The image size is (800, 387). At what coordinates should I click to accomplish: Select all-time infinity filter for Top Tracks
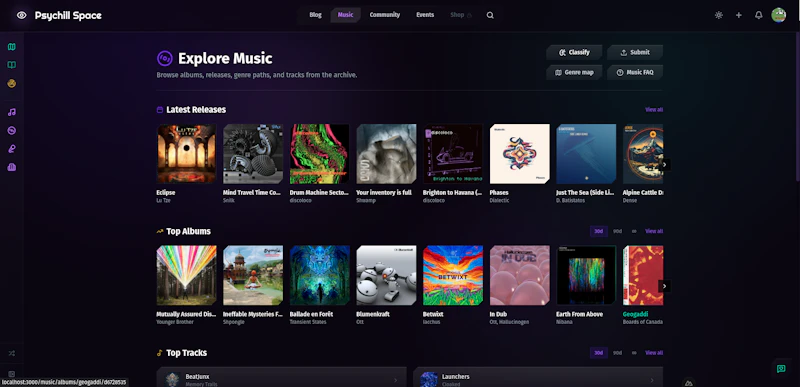(634, 353)
